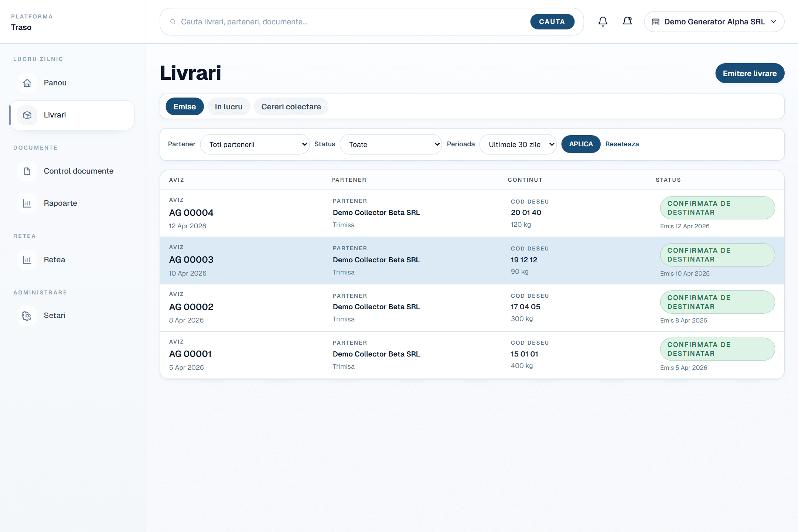Screen dimensions: 798x532
Task: Select the Emise tab
Action: tap(184, 107)
